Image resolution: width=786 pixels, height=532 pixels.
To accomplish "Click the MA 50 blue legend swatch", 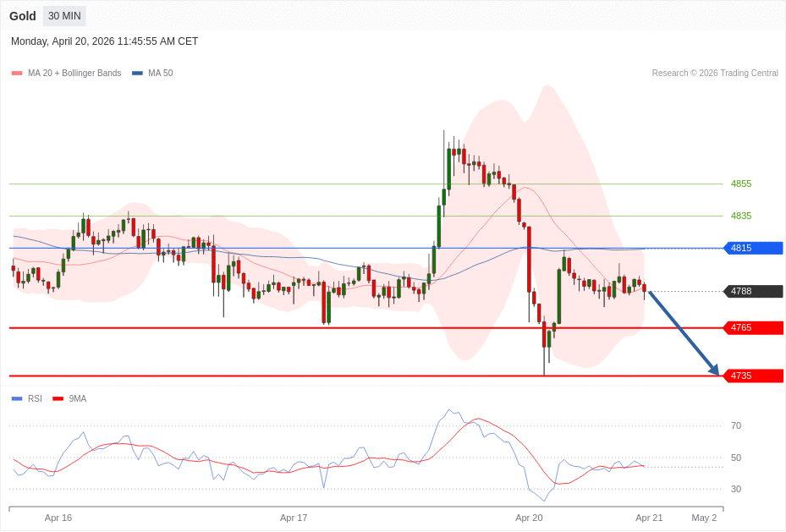I will pos(137,74).
